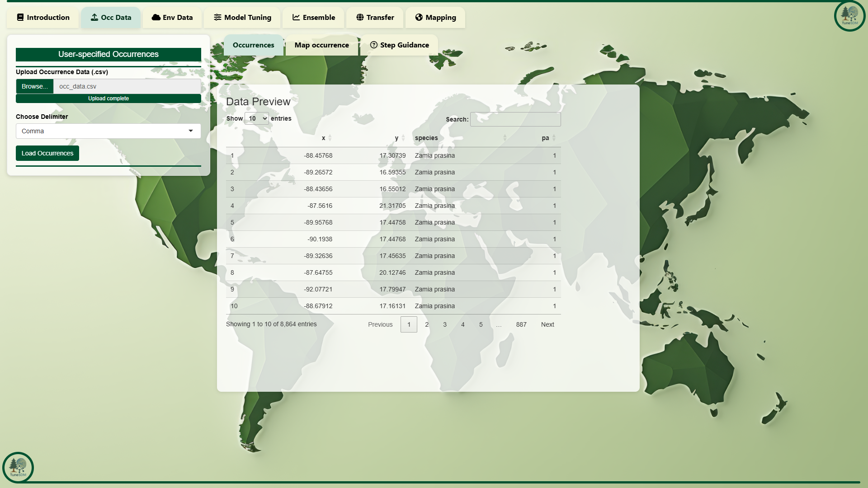Click the question mark icon on Step Guidance
Screen dimensions: 868x488
tap(373, 45)
